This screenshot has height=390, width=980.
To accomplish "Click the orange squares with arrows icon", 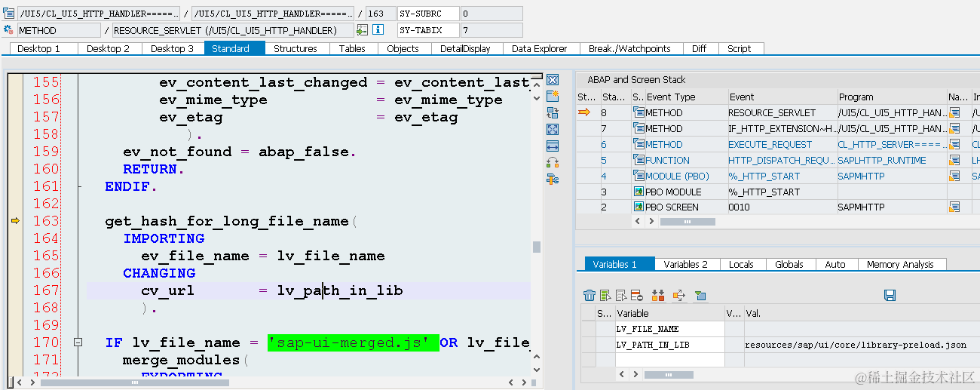I will pos(658,295).
